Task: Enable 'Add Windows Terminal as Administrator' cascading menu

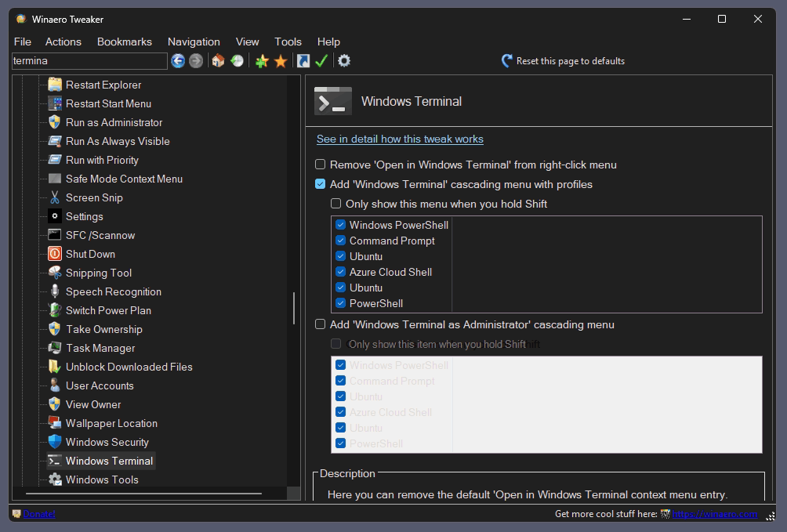Action: click(320, 324)
